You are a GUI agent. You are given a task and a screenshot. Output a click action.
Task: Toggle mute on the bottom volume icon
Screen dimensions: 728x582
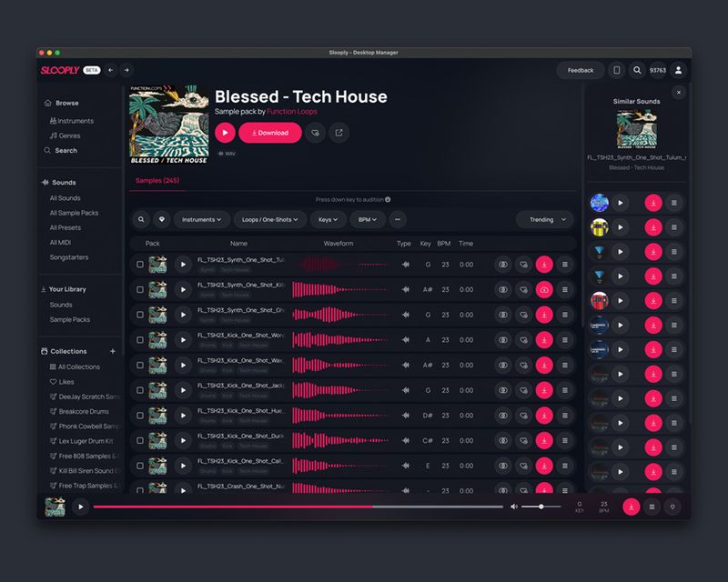coord(516,507)
